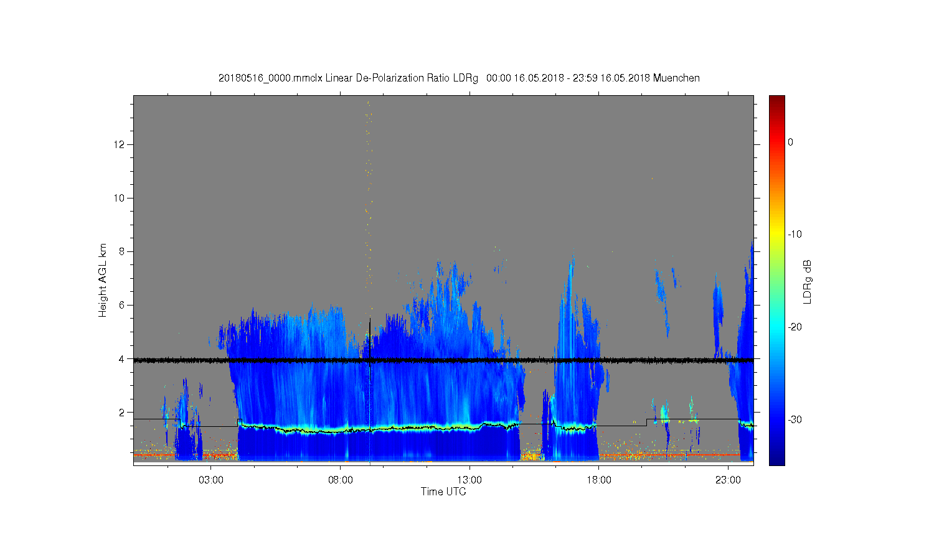Click the colorbar value -10
The image size is (934, 560).
click(x=795, y=235)
